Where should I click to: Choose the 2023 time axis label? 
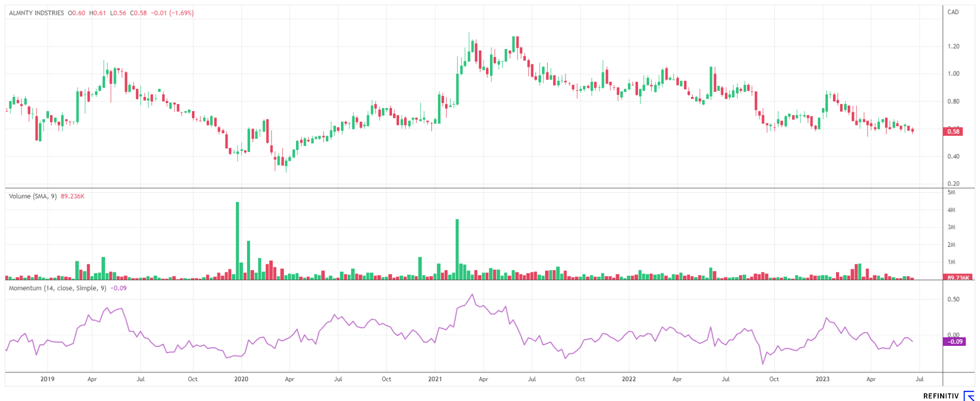coord(822,379)
